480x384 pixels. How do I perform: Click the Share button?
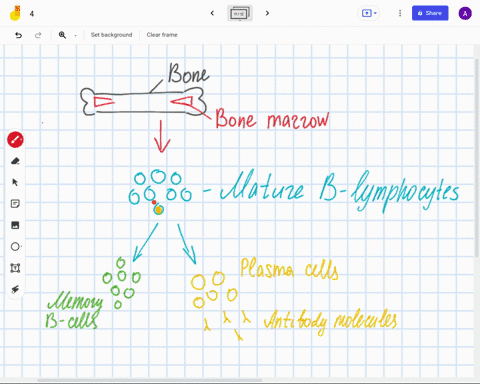click(x=430, y=13)
